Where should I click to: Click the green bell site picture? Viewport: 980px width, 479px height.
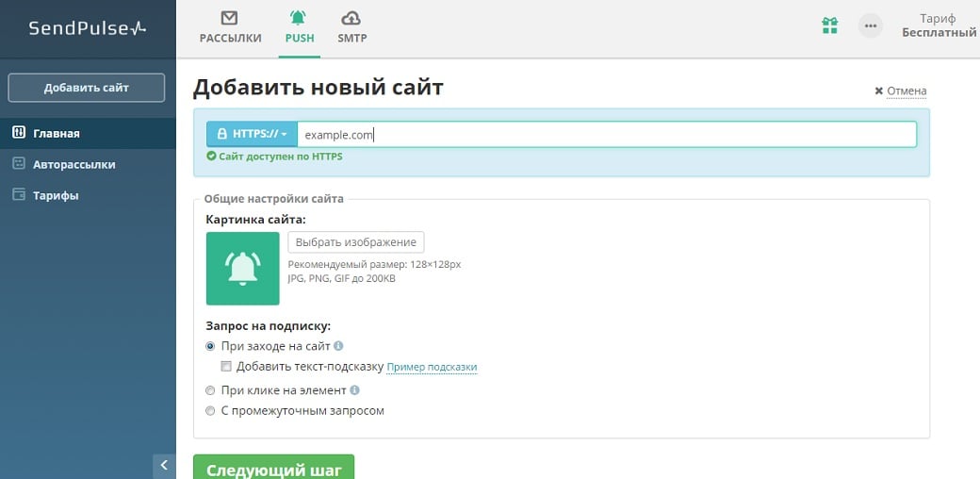coord(243,269)
